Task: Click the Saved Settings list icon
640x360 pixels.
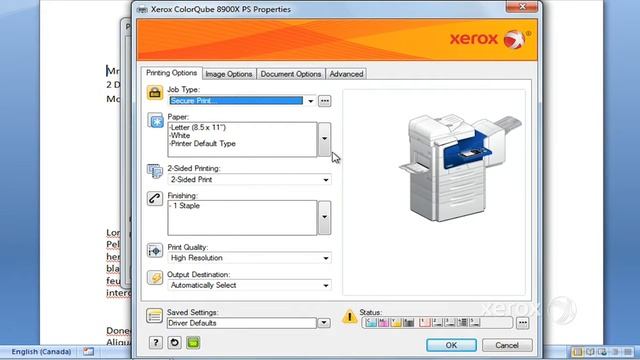Action: (154, 316)
